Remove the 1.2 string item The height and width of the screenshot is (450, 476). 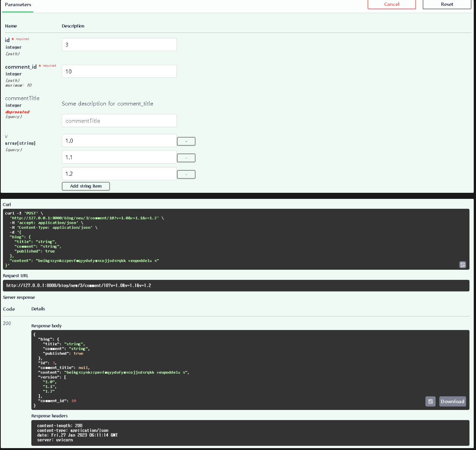(x=186, y=175)
